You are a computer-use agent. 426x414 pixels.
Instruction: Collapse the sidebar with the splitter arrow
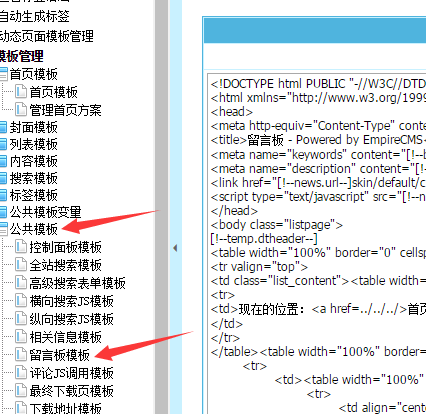(x=175, y=248)
